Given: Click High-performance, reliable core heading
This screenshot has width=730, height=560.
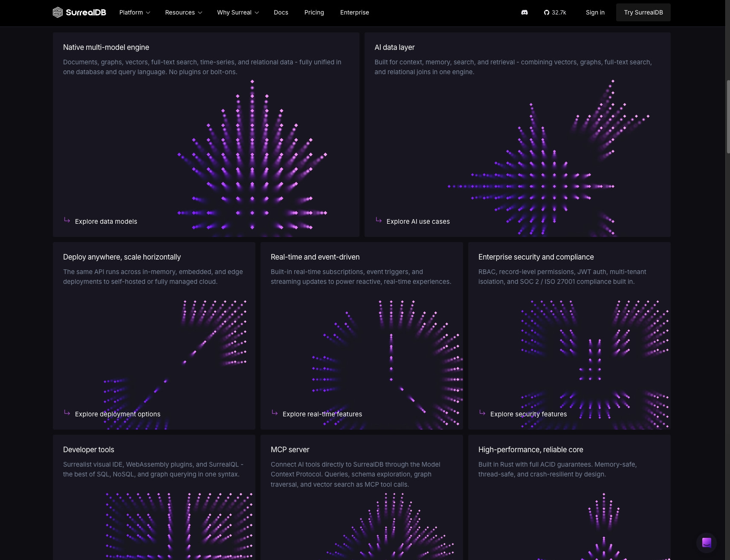Looking at the screenshot, I should [531, 450].
